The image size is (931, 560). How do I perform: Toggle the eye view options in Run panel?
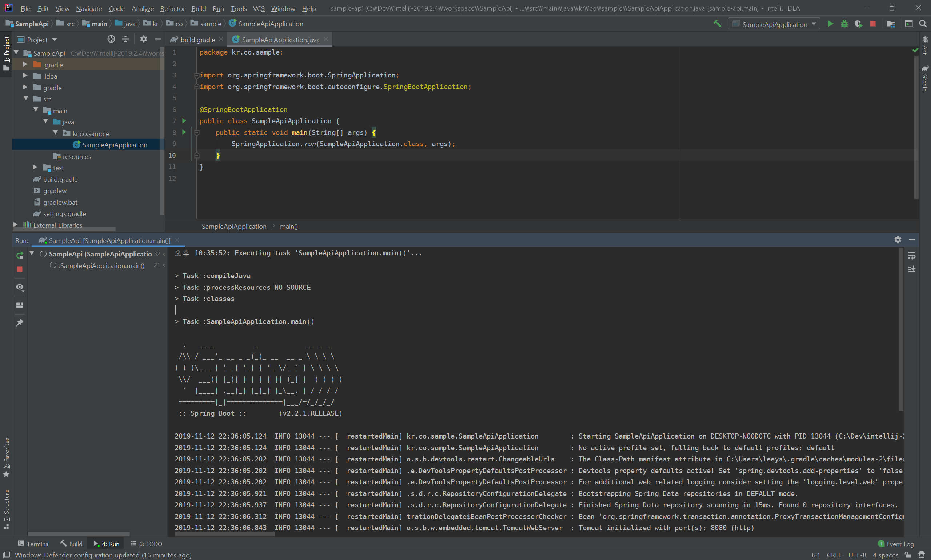(x=20, y=288)
